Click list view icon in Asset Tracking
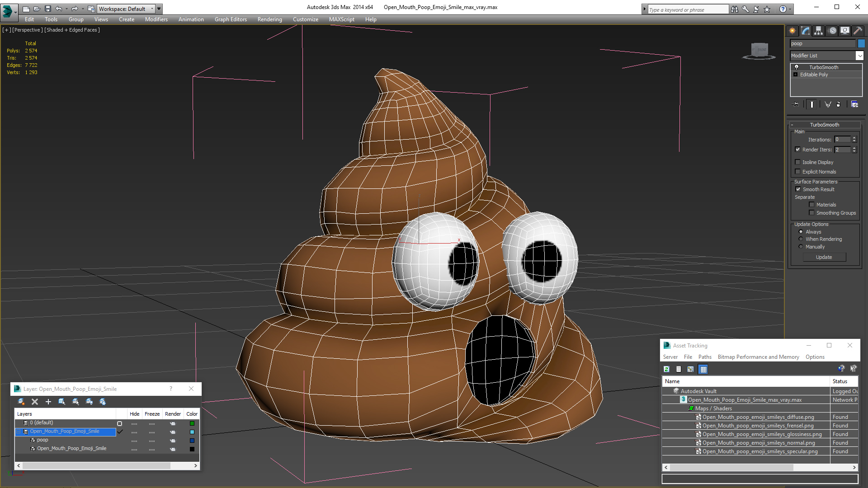This screenshot has width=868, height=488. coord(679,369)
